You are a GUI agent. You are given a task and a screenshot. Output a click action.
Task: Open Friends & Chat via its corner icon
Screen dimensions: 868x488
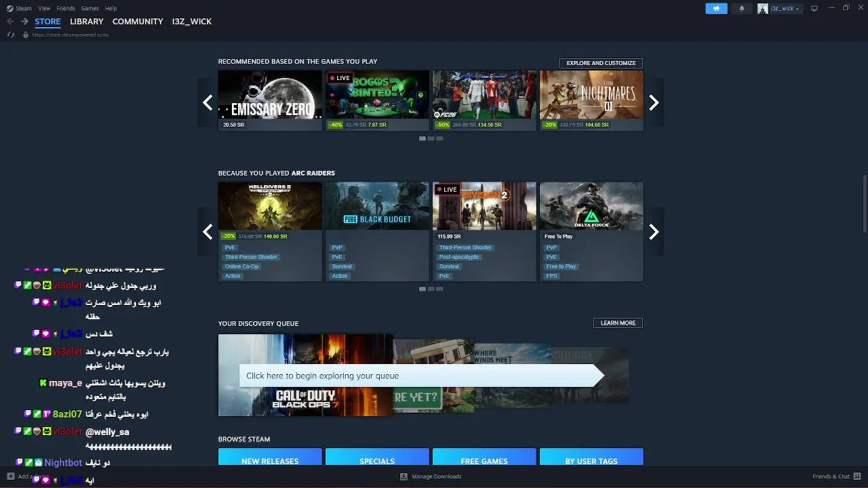[x=857, y=476]
